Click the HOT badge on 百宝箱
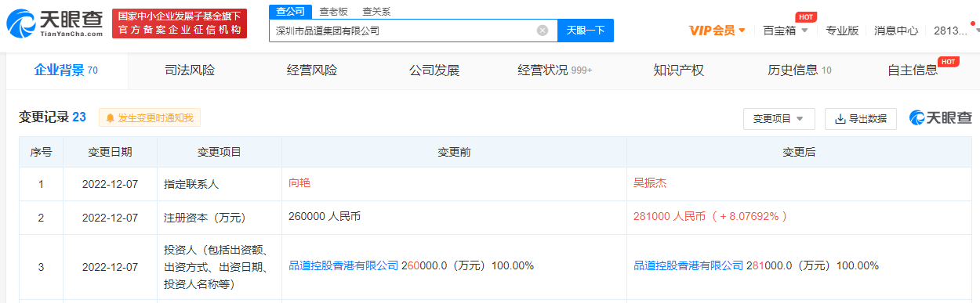Viewport: 980px width, 303px height. coord(805,16)
